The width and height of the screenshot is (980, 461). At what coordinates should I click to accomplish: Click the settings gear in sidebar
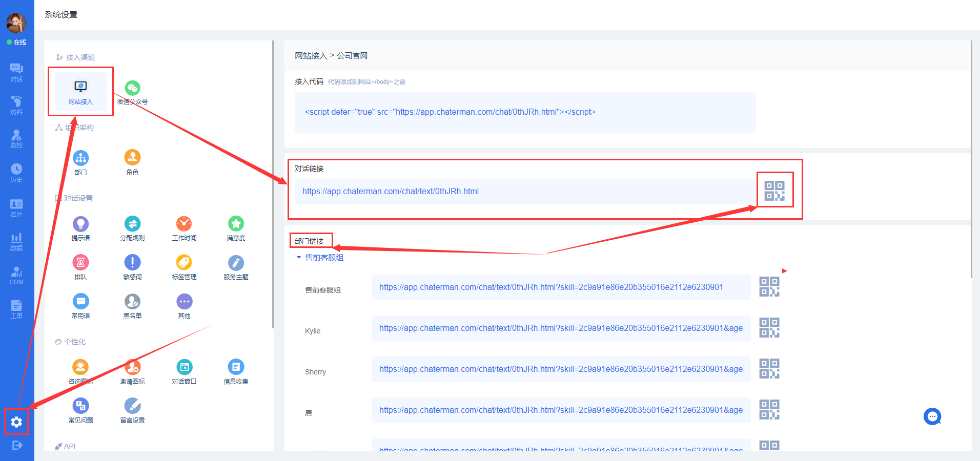coord(16,422)
